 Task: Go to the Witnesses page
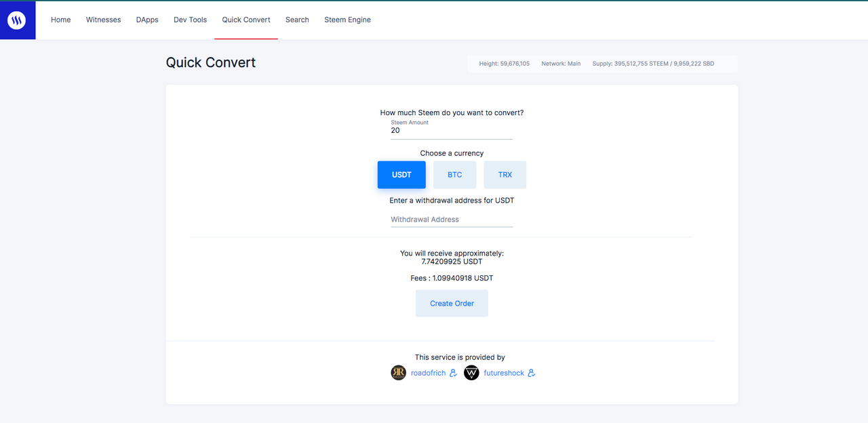[x=103, y=20]
